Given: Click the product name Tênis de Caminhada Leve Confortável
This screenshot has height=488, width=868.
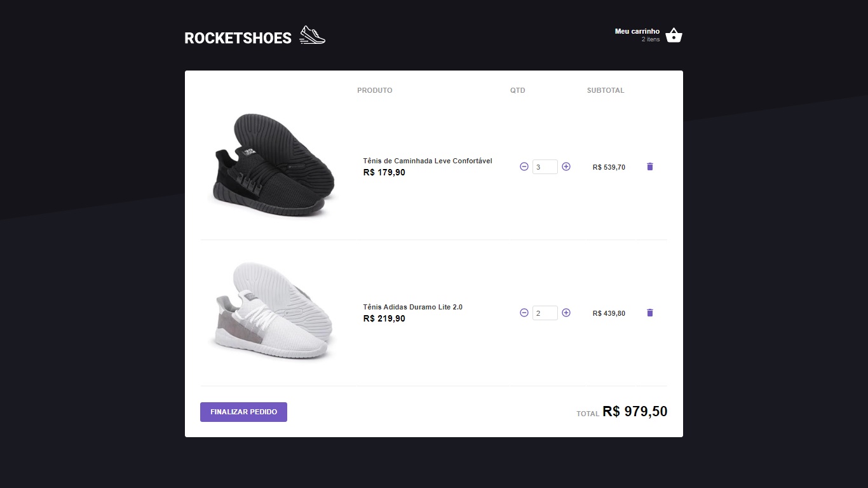Looking at the screenshot, I should click(427, 161).
